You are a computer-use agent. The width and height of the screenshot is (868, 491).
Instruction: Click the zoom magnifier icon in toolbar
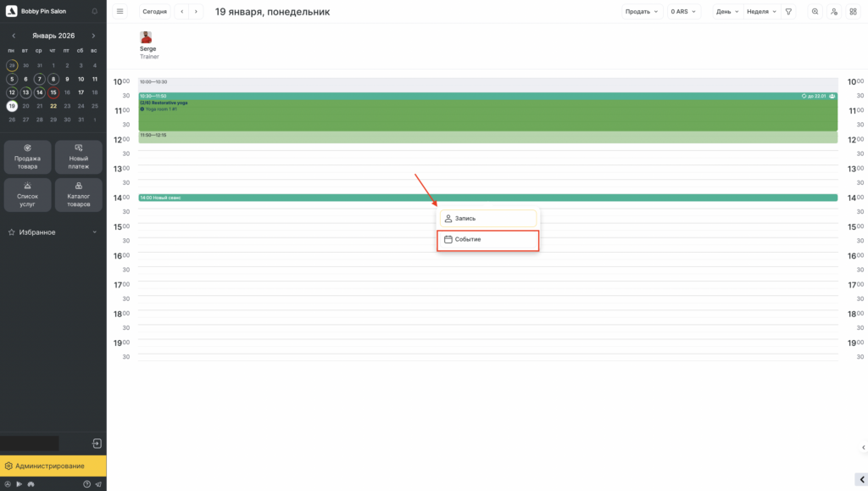click(815, 12)
